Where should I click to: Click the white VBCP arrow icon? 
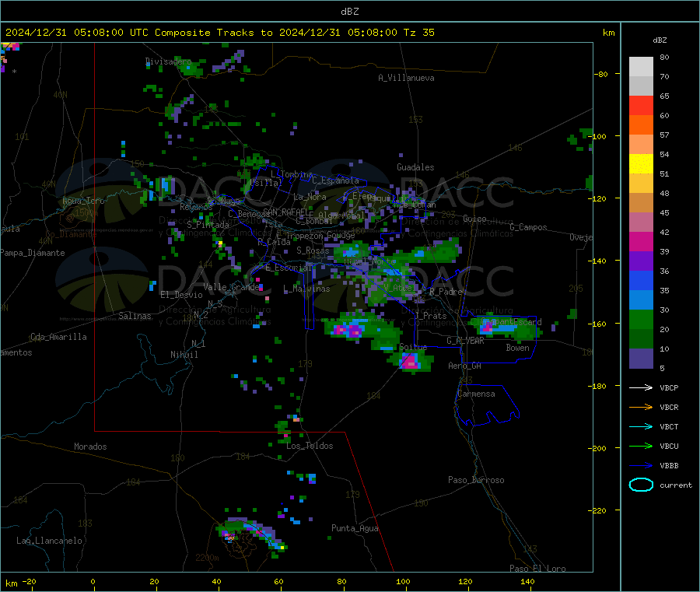[x=641, y=387]
